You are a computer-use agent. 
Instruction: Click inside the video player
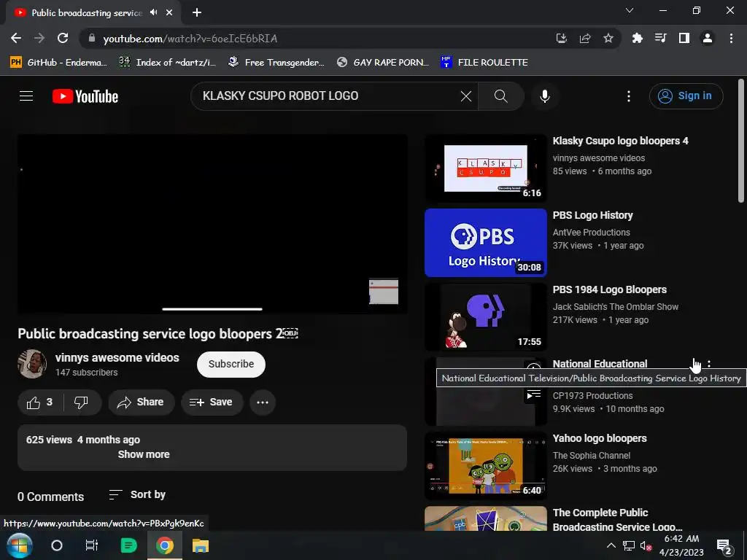coord(212,224)
